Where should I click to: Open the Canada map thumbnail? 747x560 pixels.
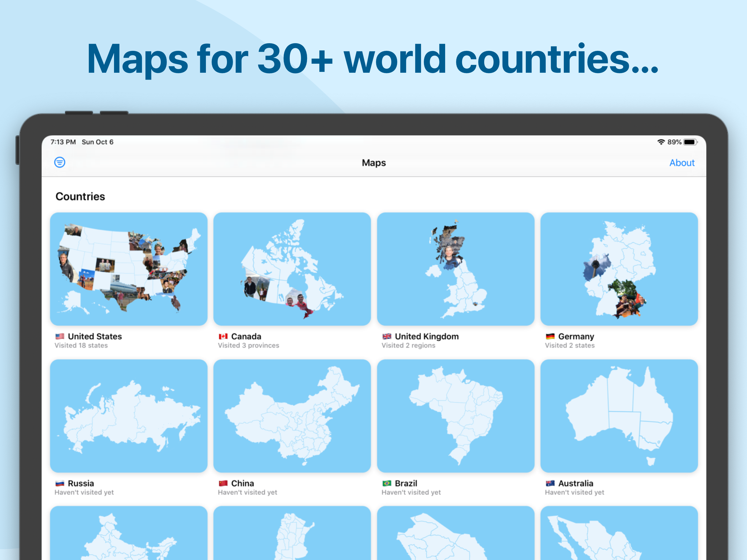[x=292, y=269]
